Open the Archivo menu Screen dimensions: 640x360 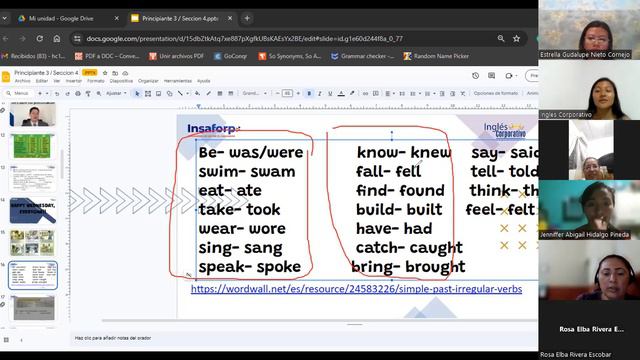pos(22,81)
